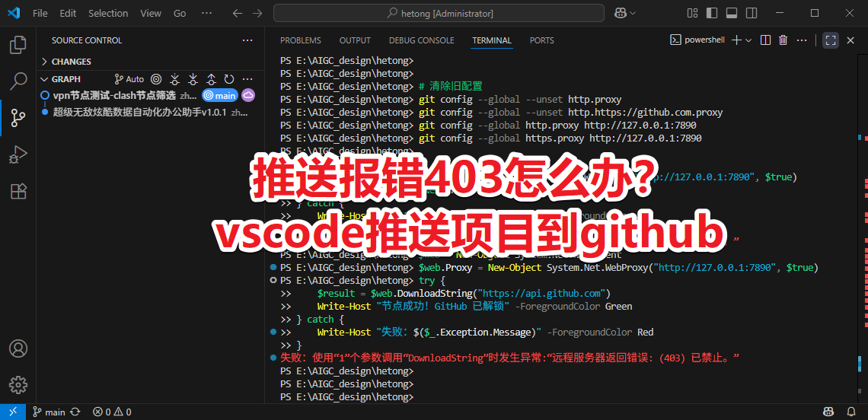Open notifications bell
The image size is (868, 420).
click(850, 412)
